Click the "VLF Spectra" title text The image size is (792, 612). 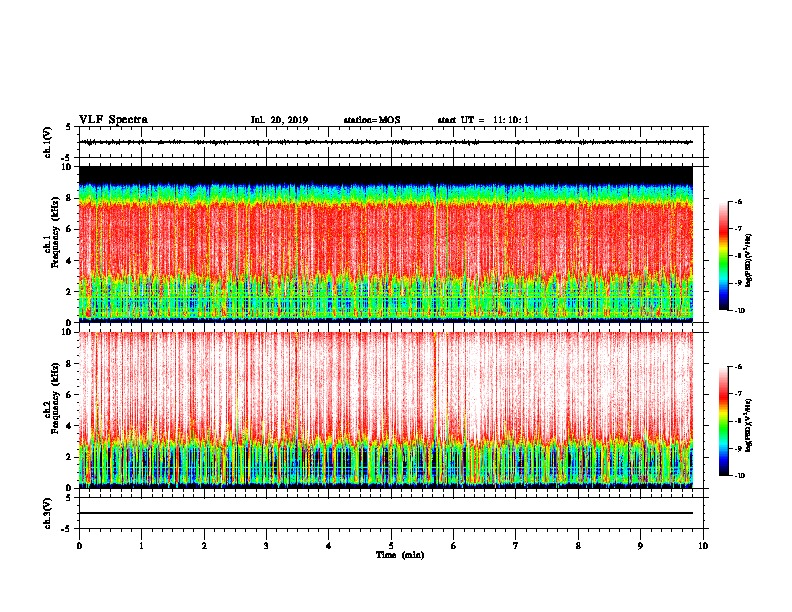pos(113,120)
